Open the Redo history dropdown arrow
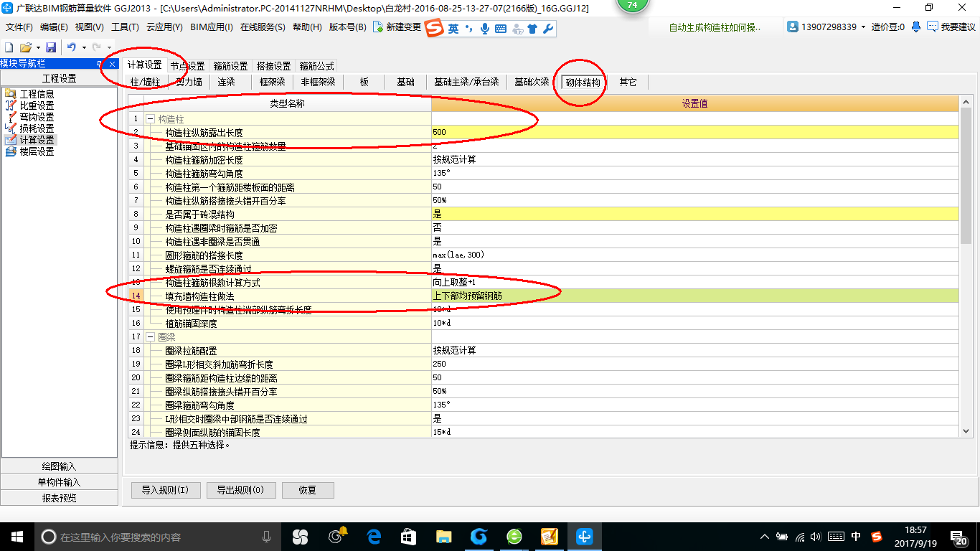Viewport: 980px width, 551px height. coord(108,47)
